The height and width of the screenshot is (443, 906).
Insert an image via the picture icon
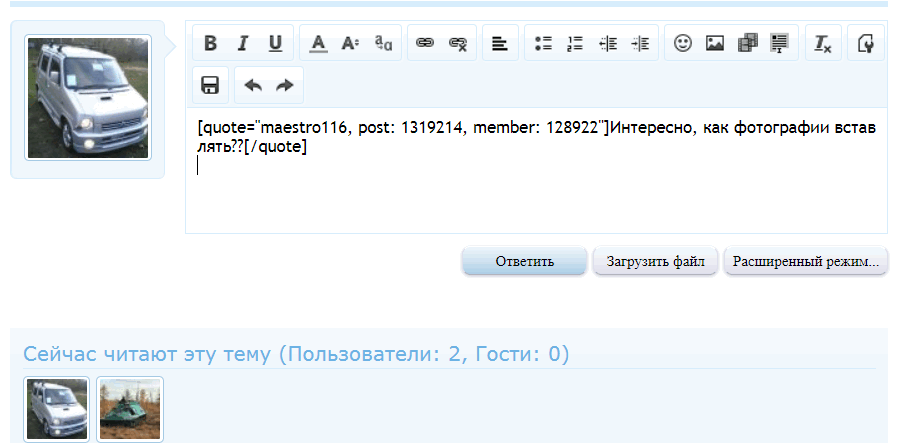point(715,43)
